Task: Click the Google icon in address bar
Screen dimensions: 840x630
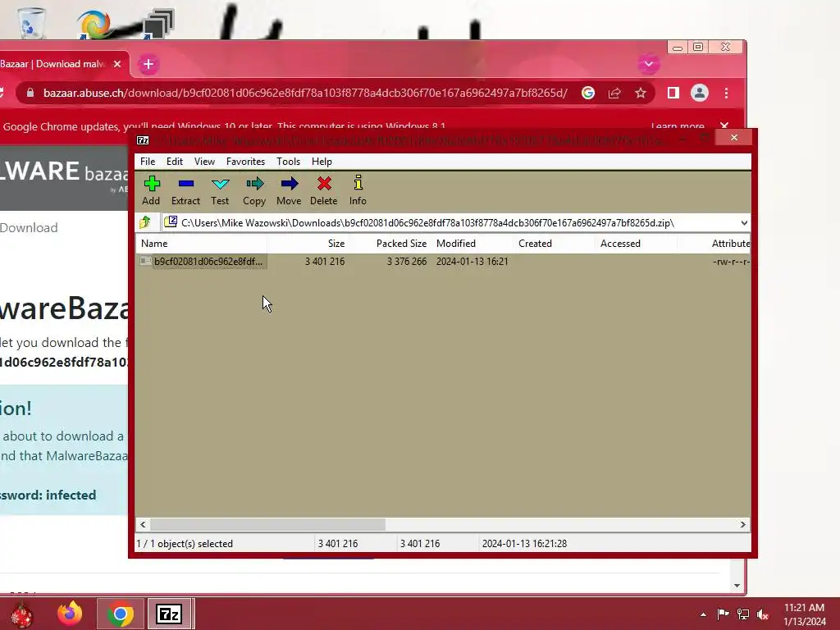Action: coord(587,93)
